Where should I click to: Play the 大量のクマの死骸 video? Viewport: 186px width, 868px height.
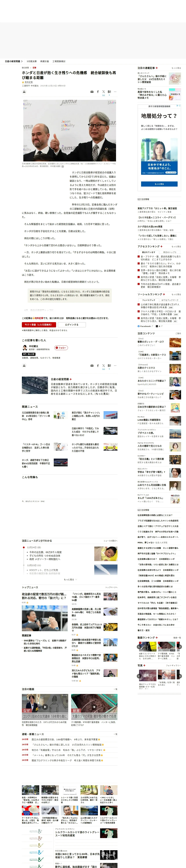pyautogui.click(x=94, y=707)
